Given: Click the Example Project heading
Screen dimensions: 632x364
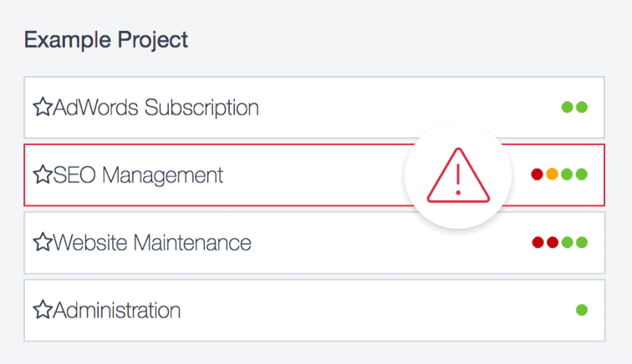Looking at the screenshot, I should click(106, 39).
